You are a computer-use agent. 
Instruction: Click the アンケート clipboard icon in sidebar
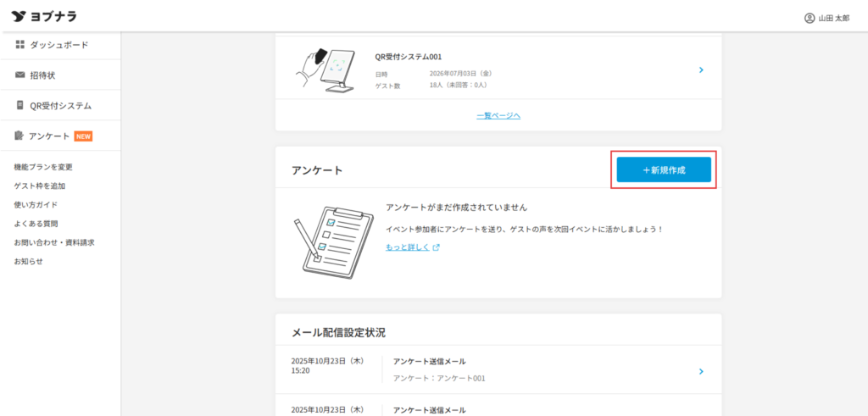point(20,136)
